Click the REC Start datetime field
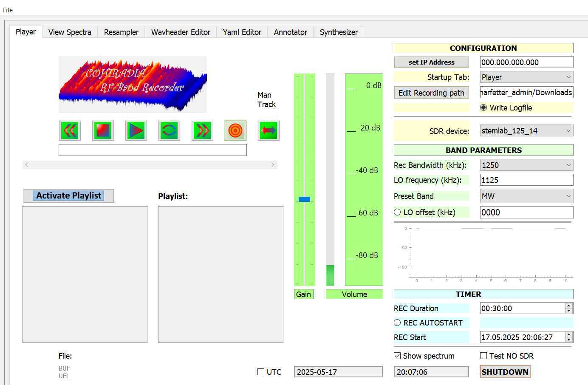The width and height of the screenshot is (588, 385). 522,337
